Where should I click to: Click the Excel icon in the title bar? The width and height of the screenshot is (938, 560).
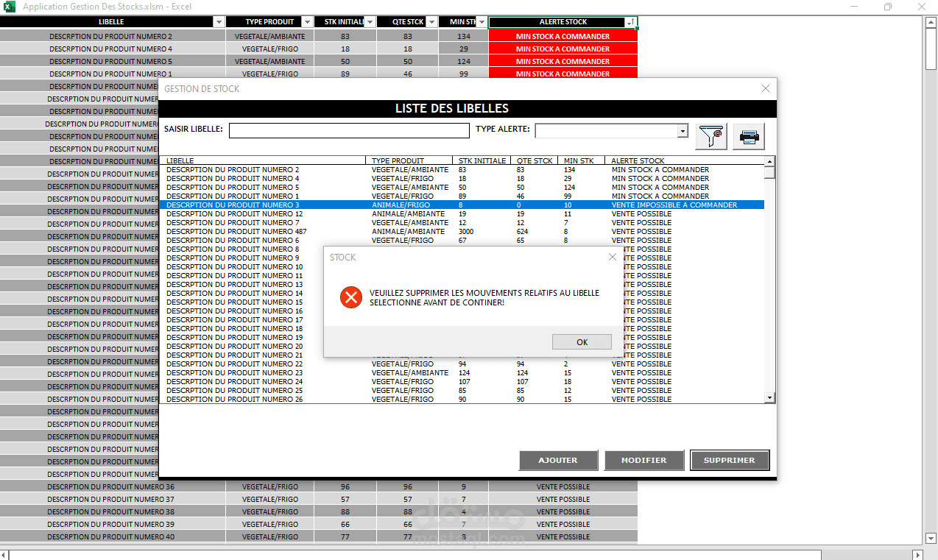(x=10, y=7)
